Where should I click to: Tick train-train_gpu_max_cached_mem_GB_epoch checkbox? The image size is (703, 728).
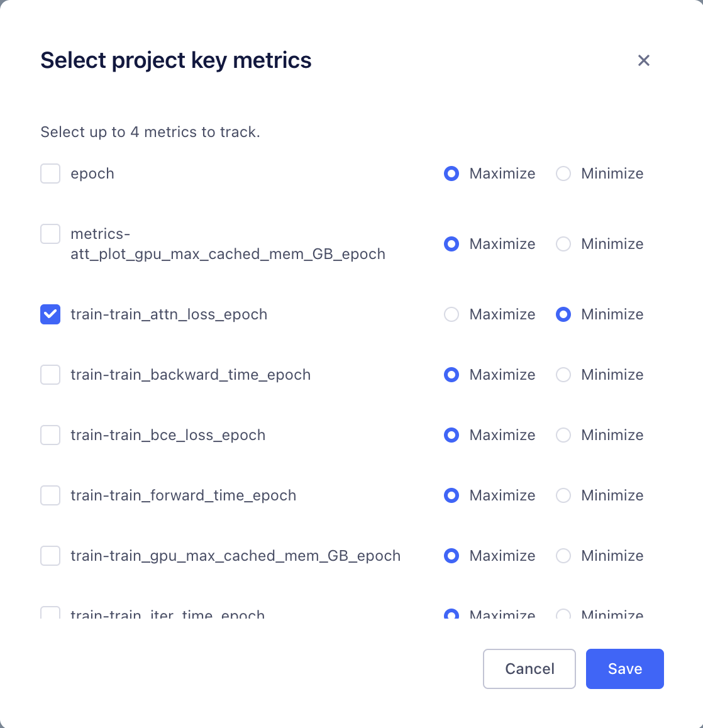coord(50,556)
